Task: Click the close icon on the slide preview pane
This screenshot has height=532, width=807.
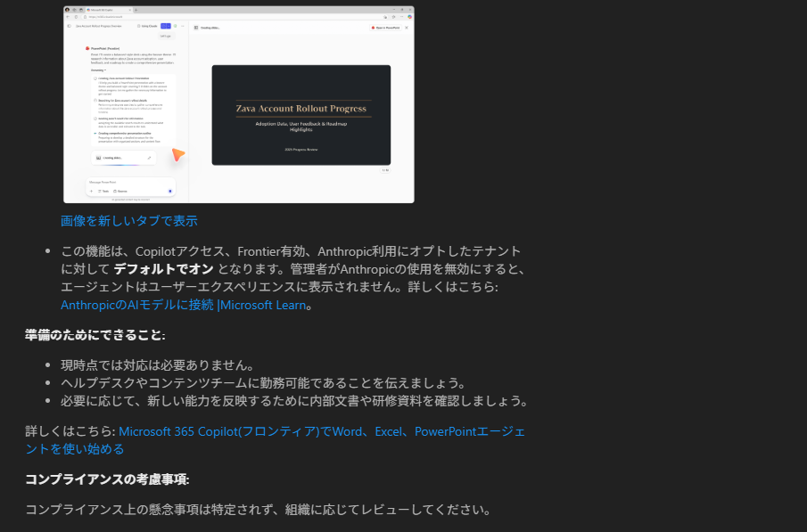Action: [407, 28]
